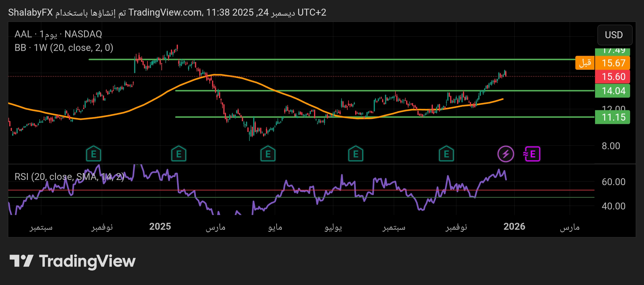
Task: Click the earnings E marker nearest the يوليو label
Action: pos(355,154)
